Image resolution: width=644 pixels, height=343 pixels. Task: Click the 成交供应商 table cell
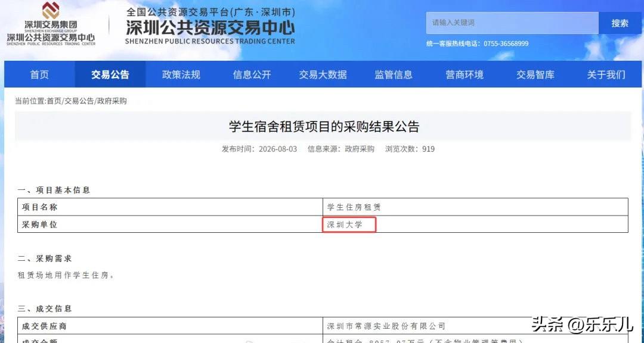171,326
